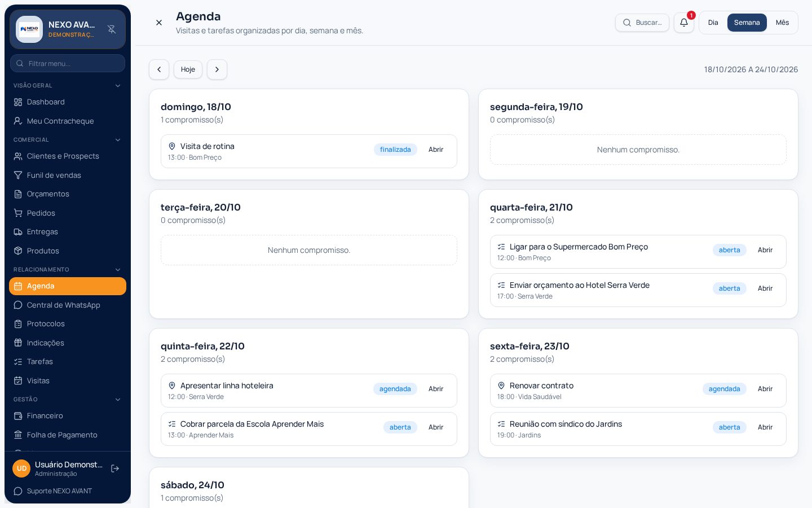Click the Pedidos cart icon
Viewport: 812px width, 508px height.
coord(18,213)
